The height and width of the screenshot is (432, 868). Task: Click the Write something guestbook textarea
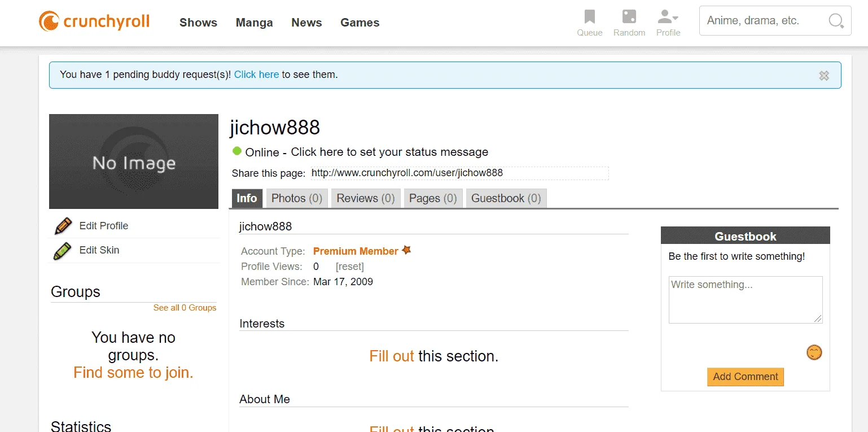coord(746,300)
